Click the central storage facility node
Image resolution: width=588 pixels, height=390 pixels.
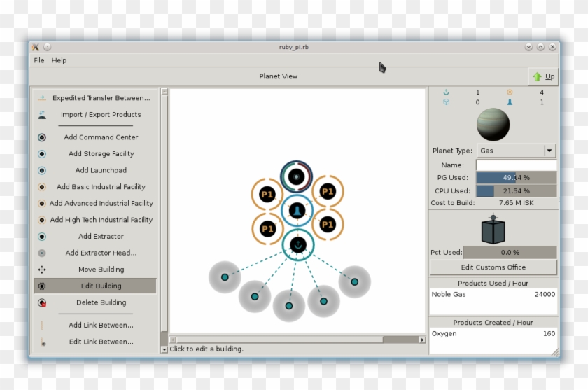point(297,210)
